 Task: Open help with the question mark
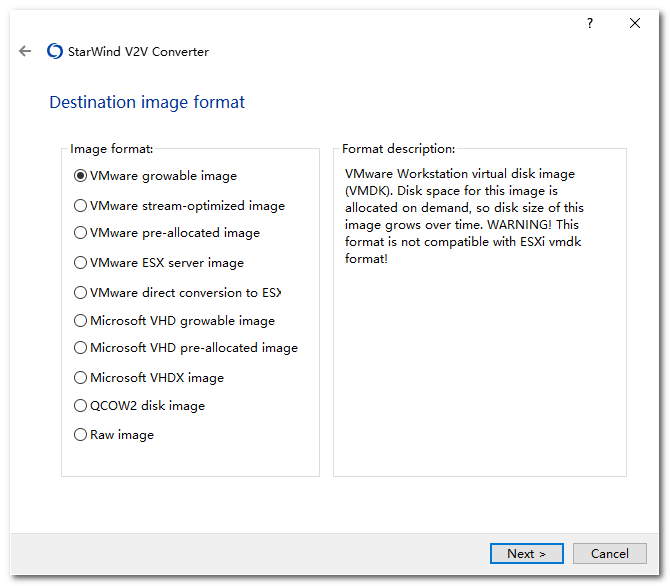click(590, 23)
